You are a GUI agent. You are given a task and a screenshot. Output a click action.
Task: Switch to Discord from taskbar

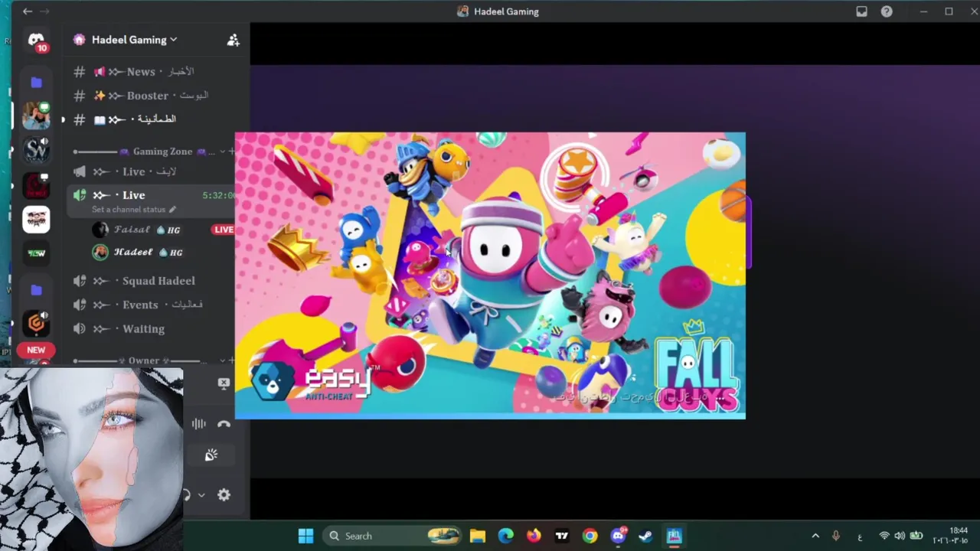pyautogui.click(x=618, y=536)
